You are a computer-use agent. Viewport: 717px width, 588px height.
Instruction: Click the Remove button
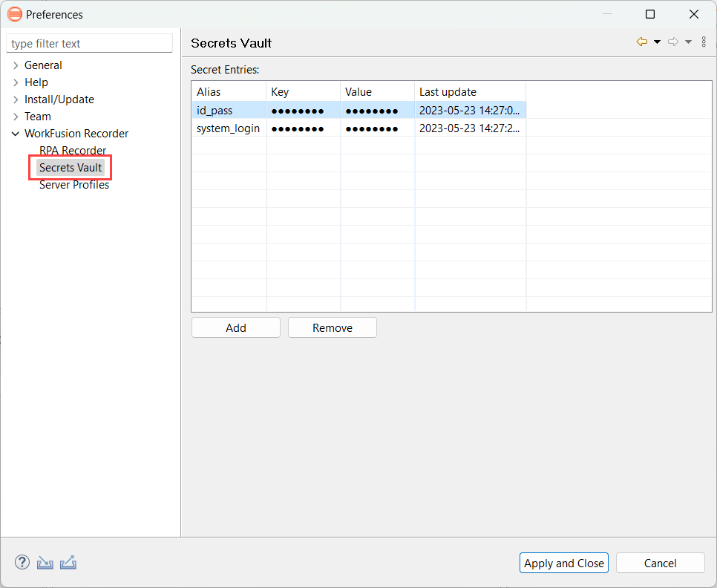tap(333, 328)
